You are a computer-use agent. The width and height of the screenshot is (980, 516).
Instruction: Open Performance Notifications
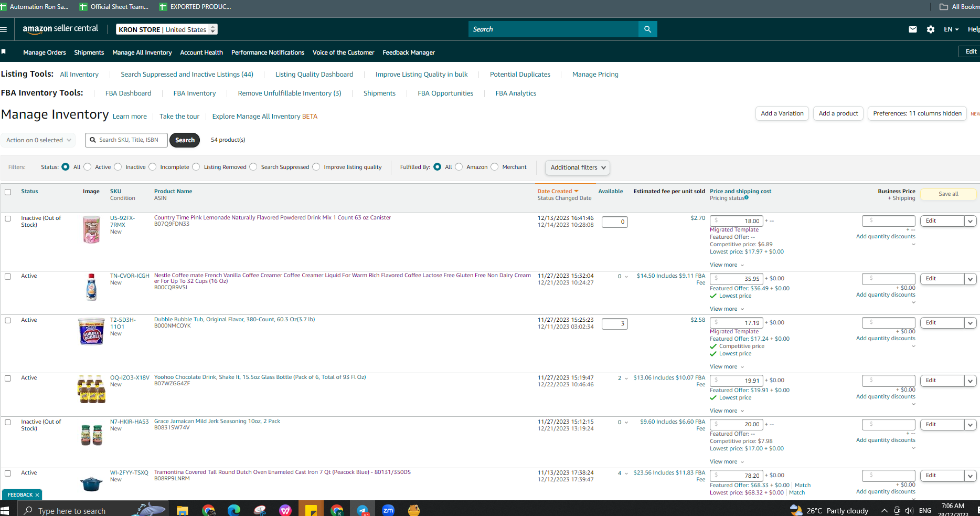268,52
